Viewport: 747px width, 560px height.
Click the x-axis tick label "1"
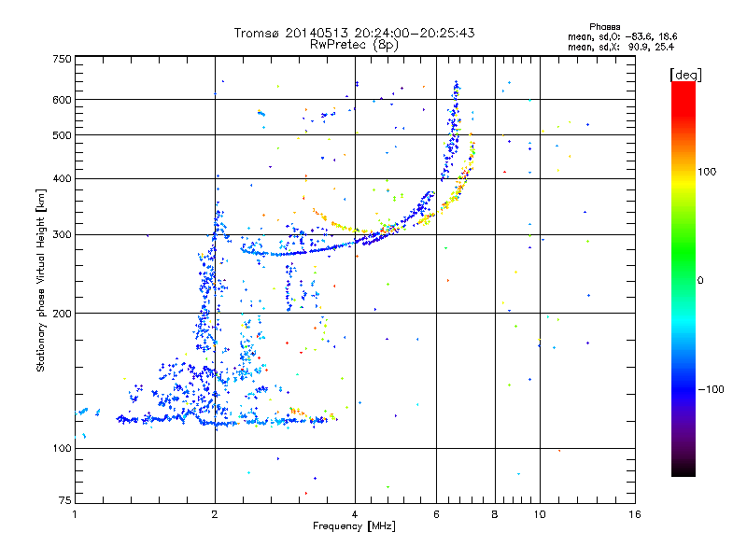[x=75, y=514]
